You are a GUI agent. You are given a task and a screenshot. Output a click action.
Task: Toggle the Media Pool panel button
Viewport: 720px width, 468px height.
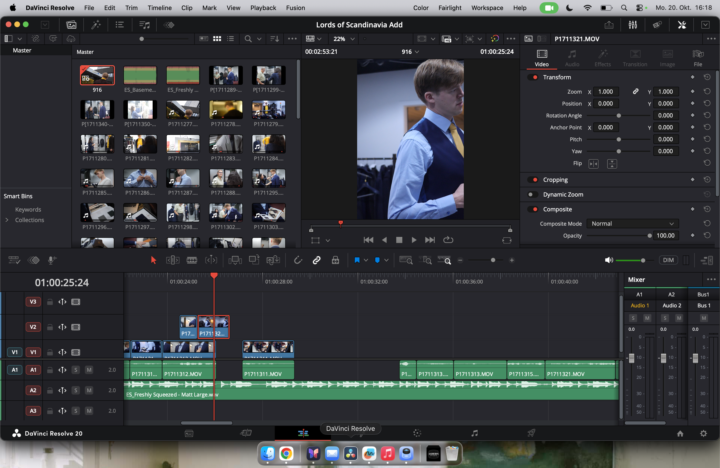pyautogui.click(x=72, y=25)
